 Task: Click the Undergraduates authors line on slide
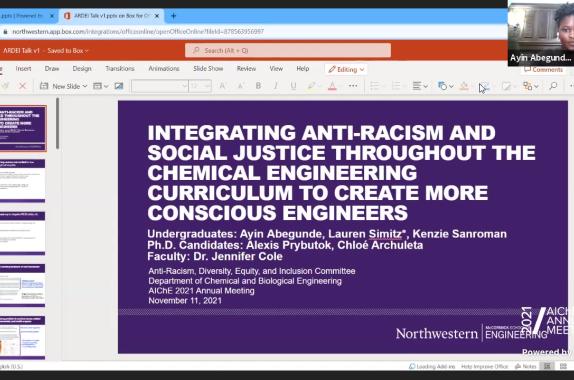(327, 234)
